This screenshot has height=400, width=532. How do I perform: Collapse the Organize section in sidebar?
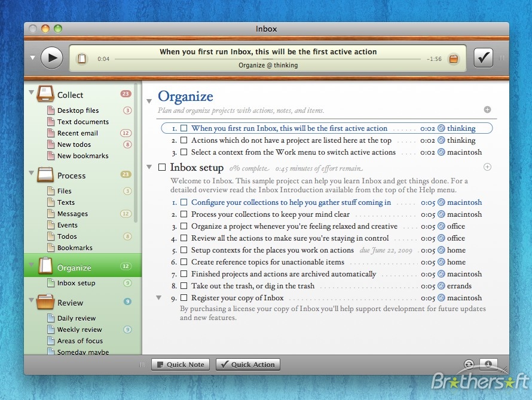[x=31, y=264]
